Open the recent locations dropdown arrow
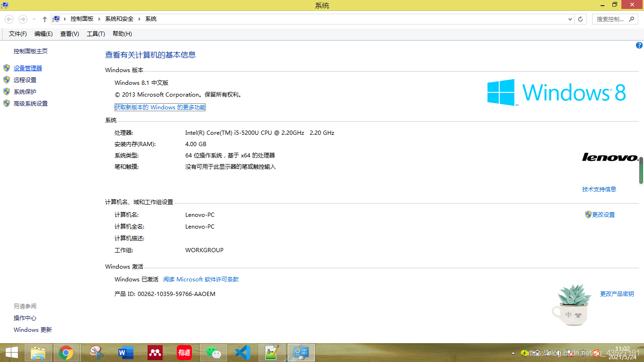Screen dimensions: 644x362 [x=34, y=19]
